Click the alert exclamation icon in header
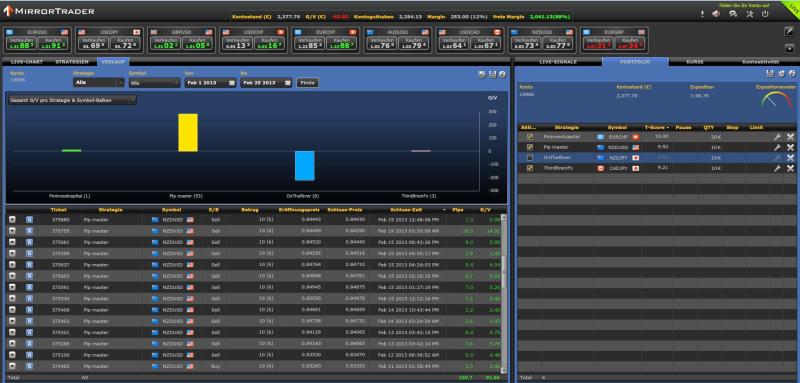 point(703,14)
